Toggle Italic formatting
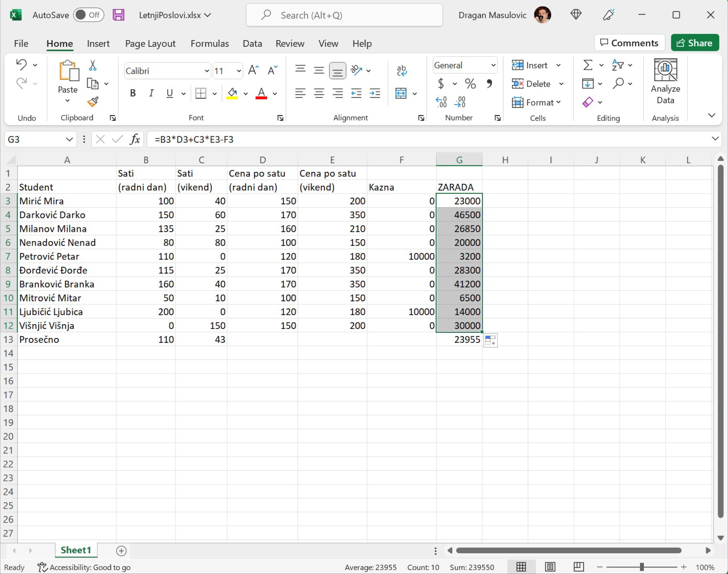 [x=151, y=93]
